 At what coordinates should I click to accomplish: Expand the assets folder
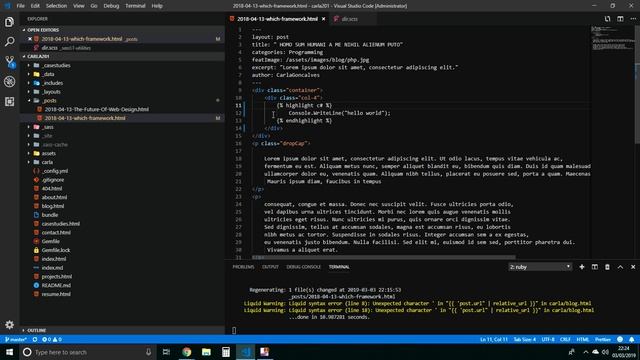coord(29,153)
